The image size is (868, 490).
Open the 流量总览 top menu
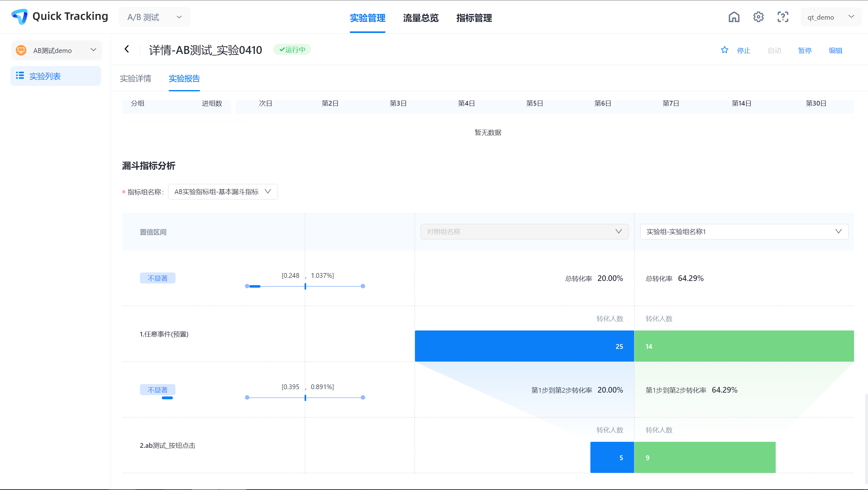(421, 18)
